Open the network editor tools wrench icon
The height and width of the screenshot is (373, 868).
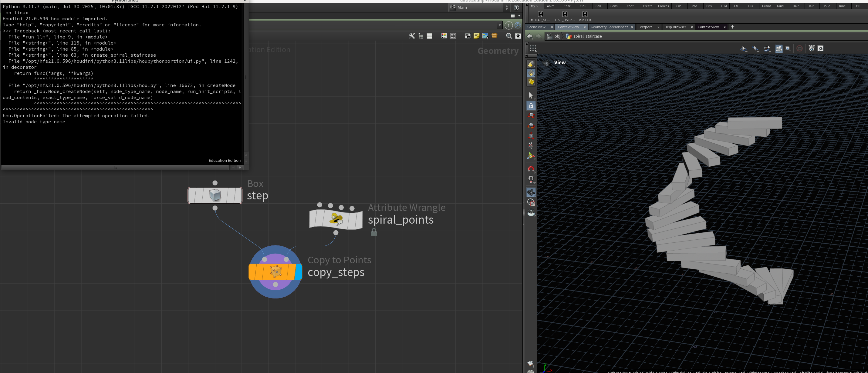411,36
